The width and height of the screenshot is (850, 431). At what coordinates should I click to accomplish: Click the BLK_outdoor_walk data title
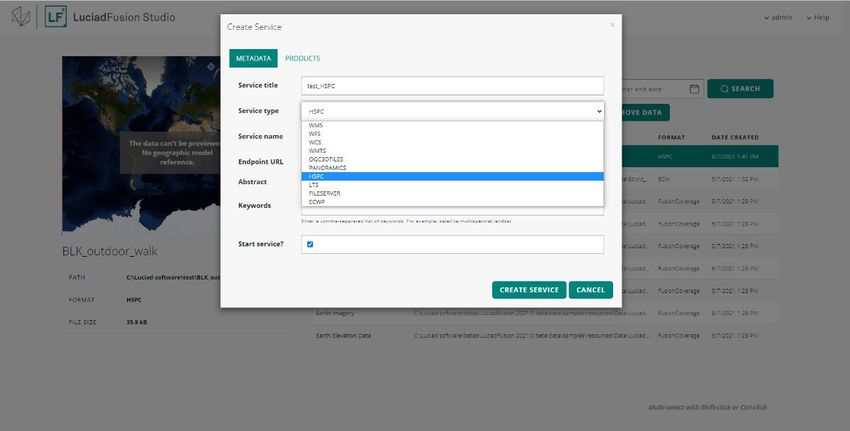[x=110, y=252]
